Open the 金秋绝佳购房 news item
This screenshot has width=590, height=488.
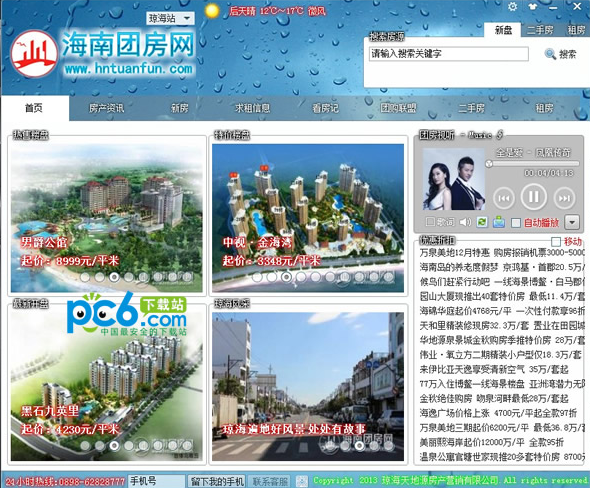coord(494,398)
